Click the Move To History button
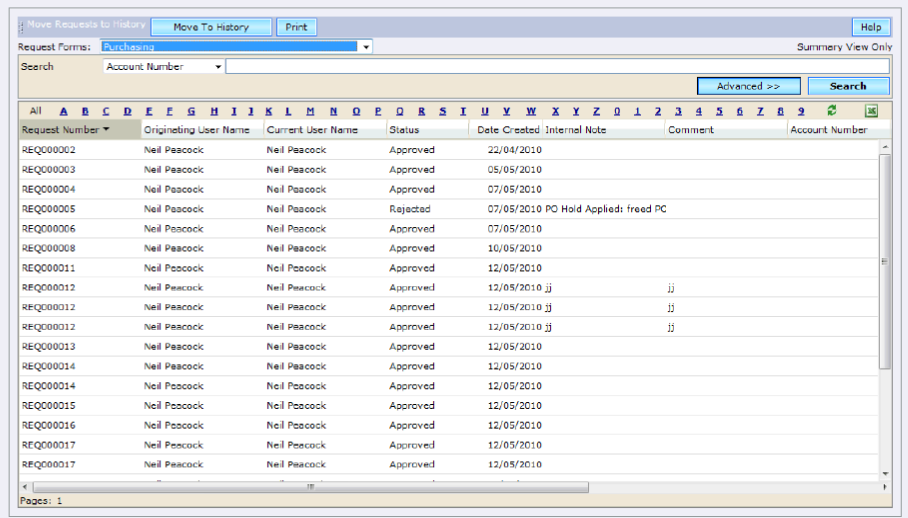The width and height of the screenshot is (908, 518). [x=211, y=27]
